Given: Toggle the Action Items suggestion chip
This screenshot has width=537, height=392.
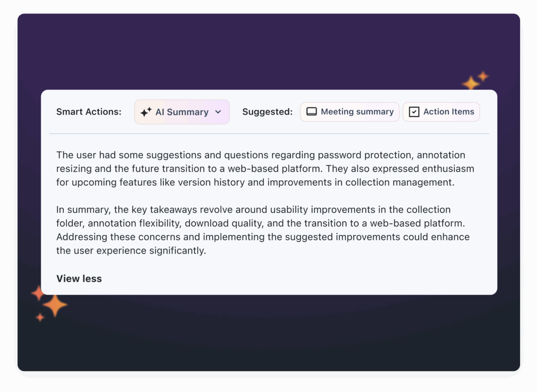Looking at the screenshot, I should 441,111.
